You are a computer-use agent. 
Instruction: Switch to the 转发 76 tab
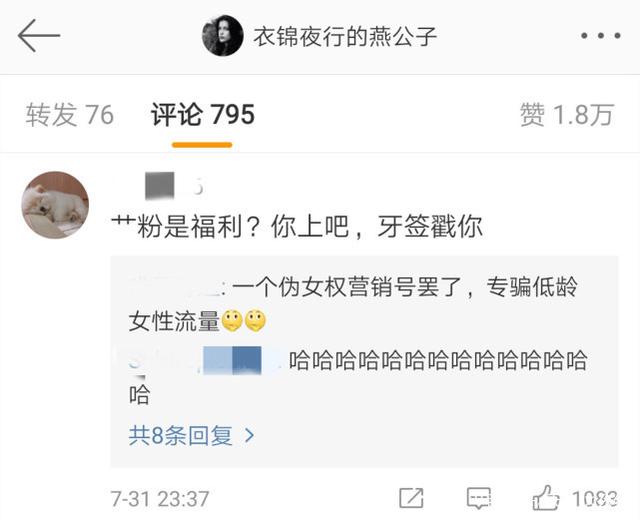point(69,115)
